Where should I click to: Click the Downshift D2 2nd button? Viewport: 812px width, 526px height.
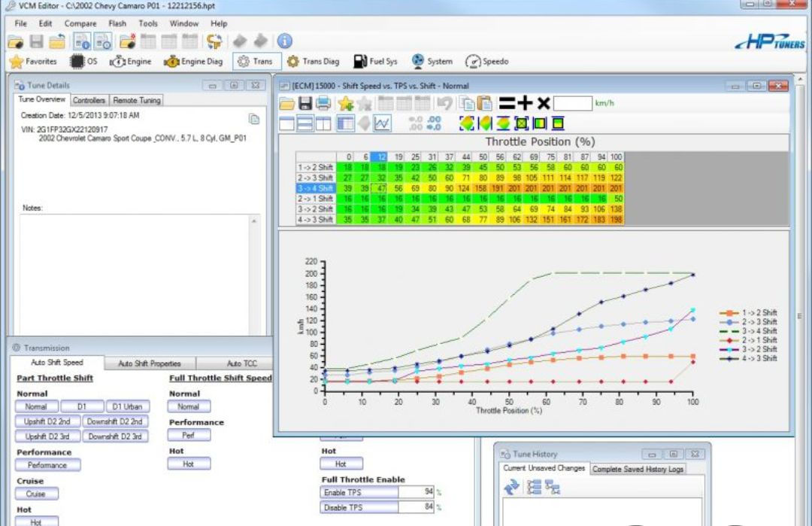[x=114, y=421]
